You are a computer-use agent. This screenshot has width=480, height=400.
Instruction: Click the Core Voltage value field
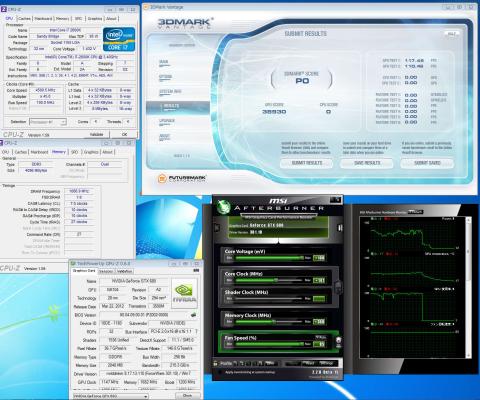click(319, 258)
